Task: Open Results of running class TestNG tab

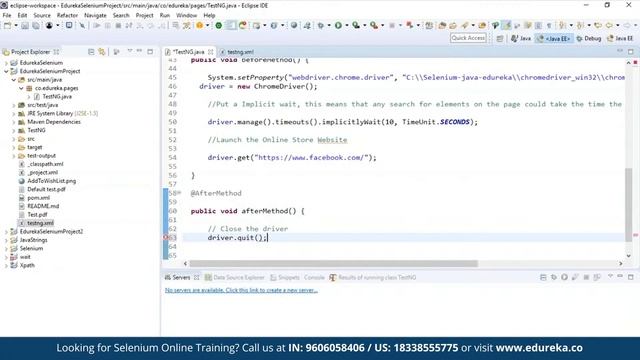Action: pyautogui.click(x=373, y=277)
